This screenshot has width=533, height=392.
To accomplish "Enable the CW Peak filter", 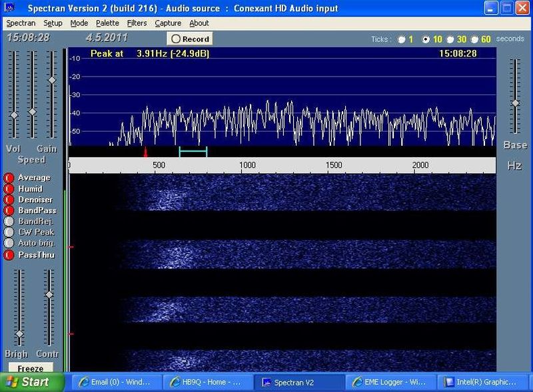I will 9,232.
